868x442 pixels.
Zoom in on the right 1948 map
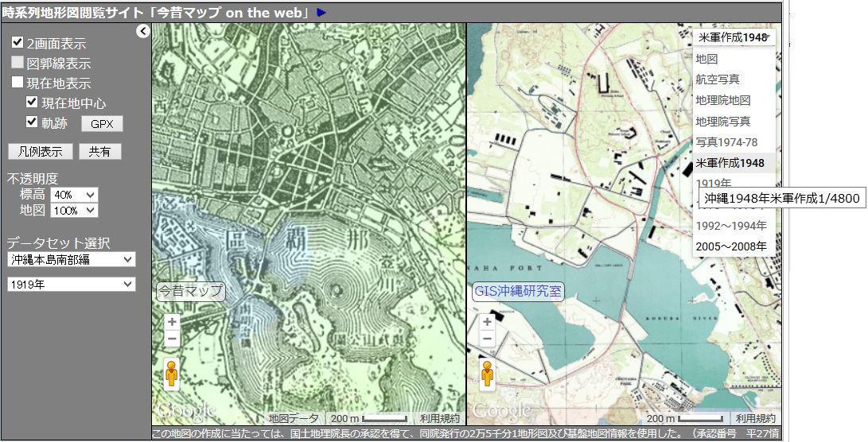487,321
